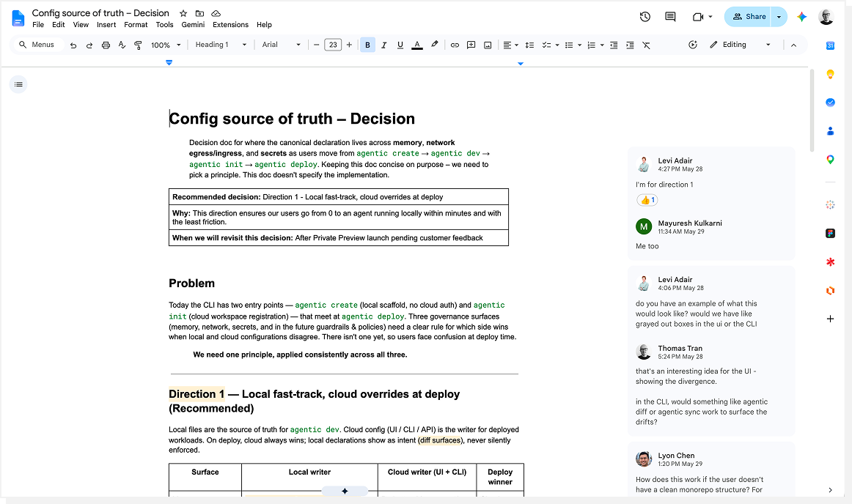Screen dimensions: 852x504
Task: Open the bulleted list options arrow
Action: 579,45
